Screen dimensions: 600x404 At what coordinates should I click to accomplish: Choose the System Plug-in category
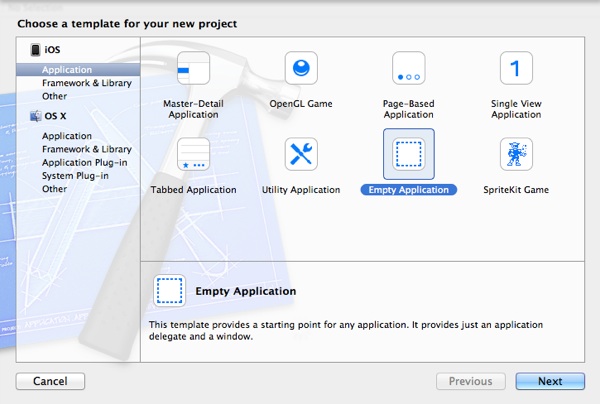tap(76, 175)
